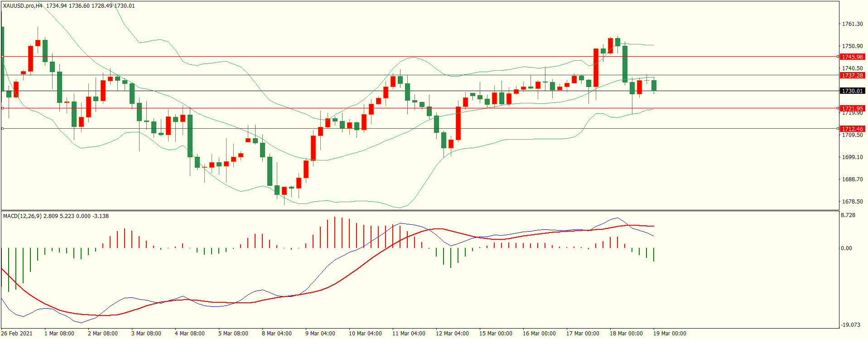Screen dimensions: 868x339
Task: Click the 26 Feb 2021 date label
Action: click(x=17, y=334)
